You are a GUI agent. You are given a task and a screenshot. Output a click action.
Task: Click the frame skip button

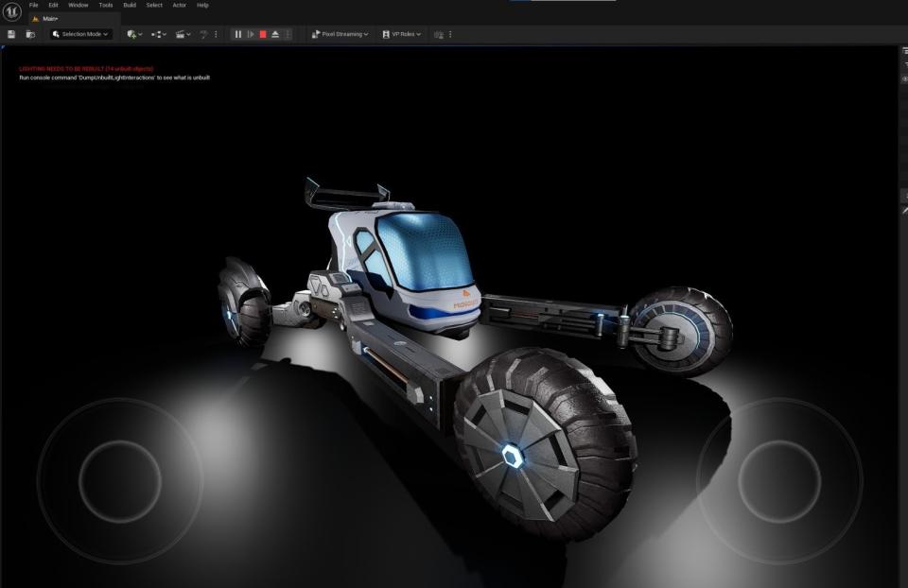pyautogui.click(x=251, y=34)
